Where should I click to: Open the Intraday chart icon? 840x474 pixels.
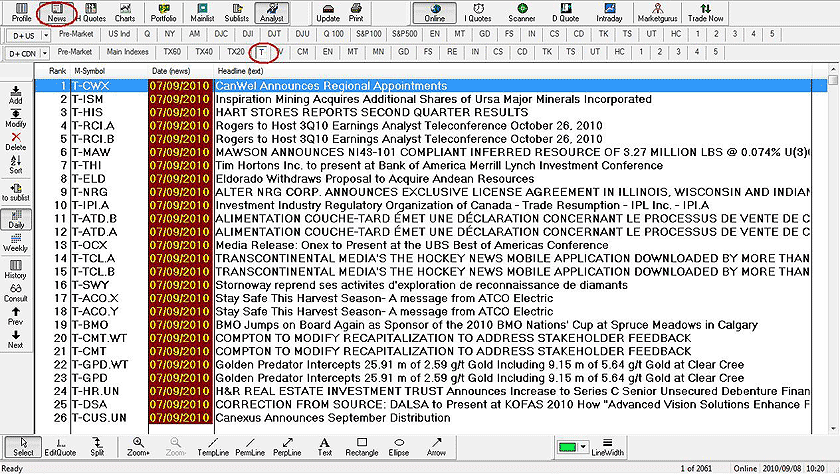click(610, 13)
